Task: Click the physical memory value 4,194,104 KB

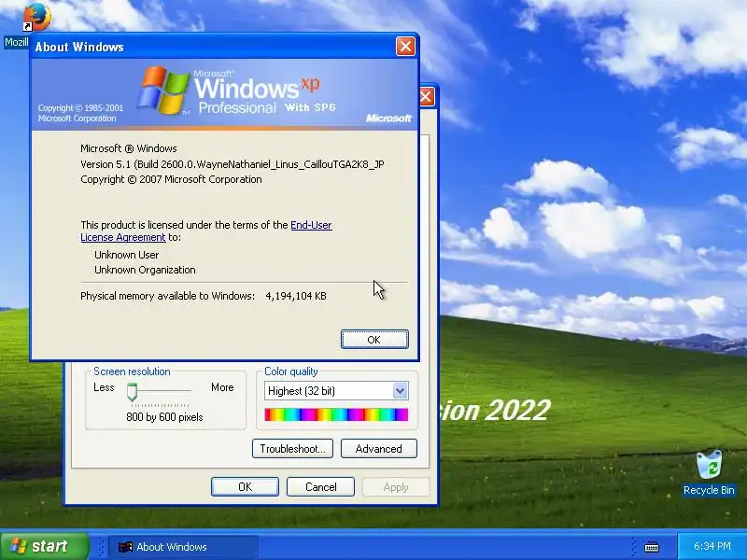Action: point(296,296)
